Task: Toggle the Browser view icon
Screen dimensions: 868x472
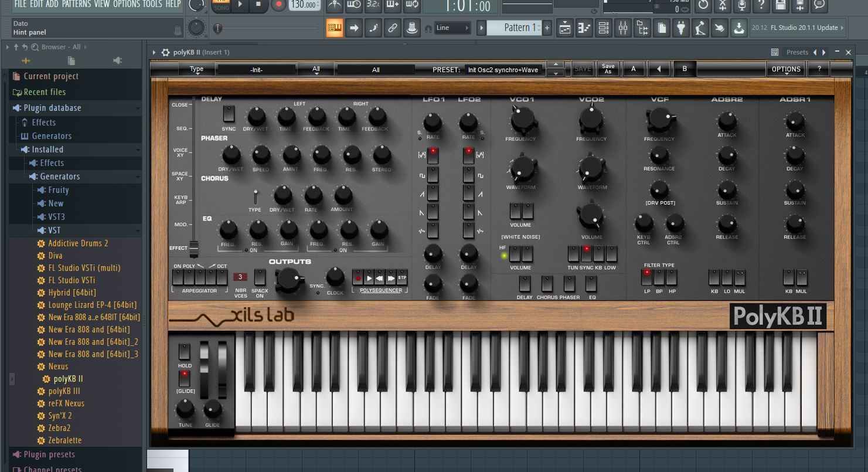Action: point(642,28)
